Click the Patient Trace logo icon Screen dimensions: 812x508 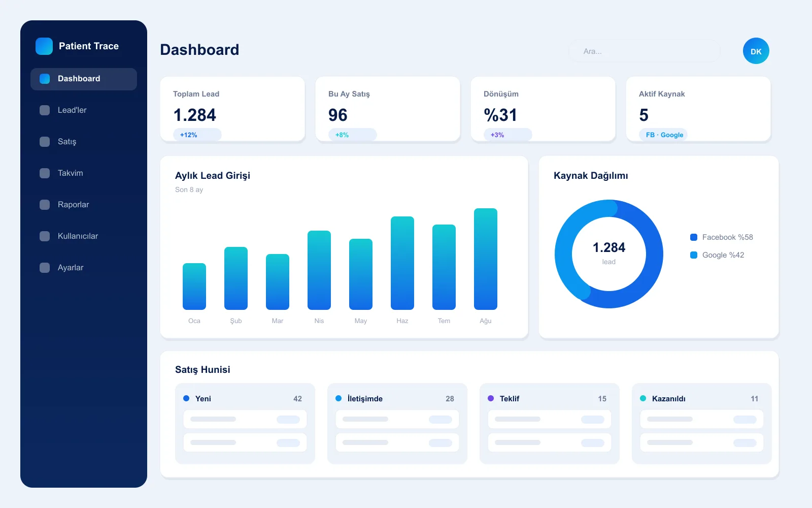[44, 46]
